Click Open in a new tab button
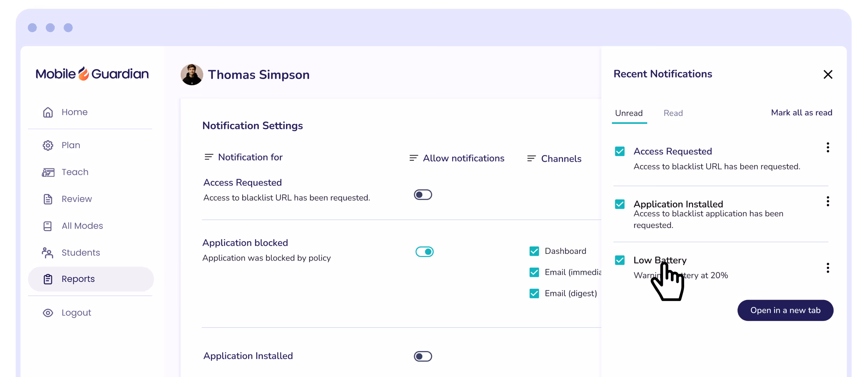868x377 pixels. (x=785, y=311)
